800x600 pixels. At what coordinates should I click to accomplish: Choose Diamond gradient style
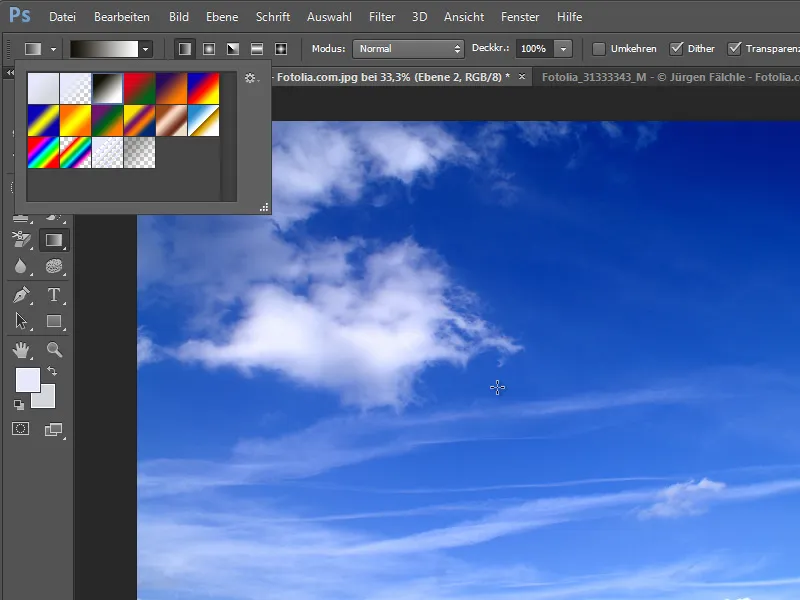[281, 49]
